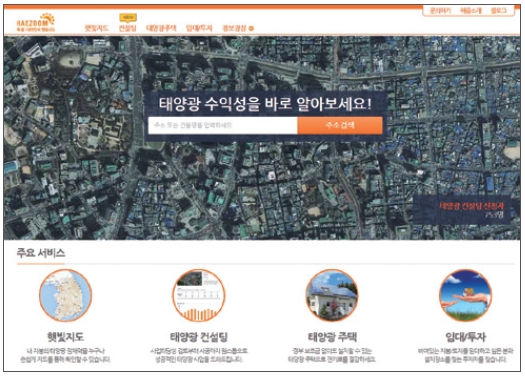The height and width of the screenshot is (376, 525).
Task: Click the HAEZOOM sun logo
Action: click(x=36, y=22)
